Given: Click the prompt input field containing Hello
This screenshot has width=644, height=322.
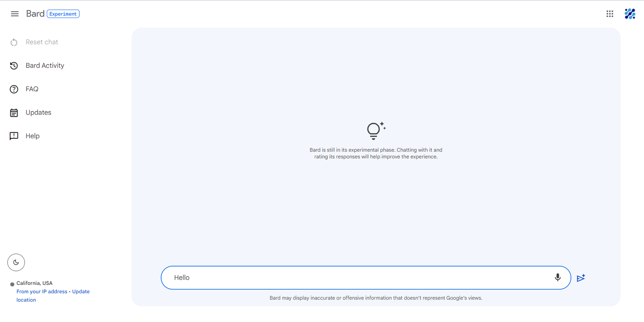Looking at the screenshot, I should tap(366, 278).
